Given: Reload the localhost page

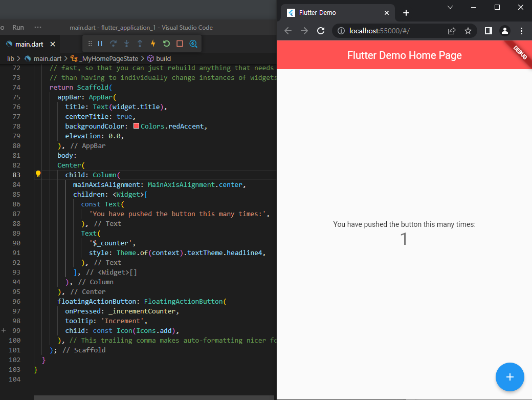Looking at the screenshot, I should click(x=321, y=31).
